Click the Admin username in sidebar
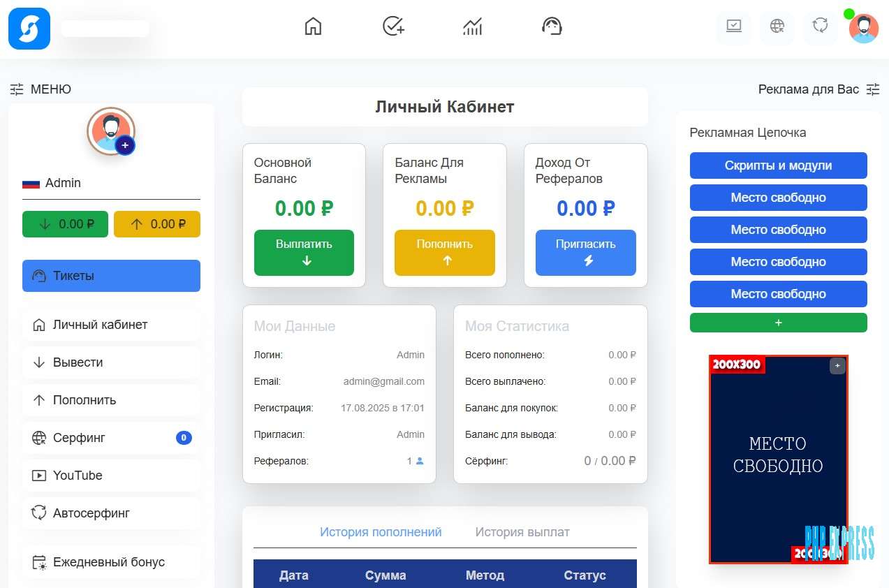The height and width of the screenshot is (588, 889). (63, 183)
